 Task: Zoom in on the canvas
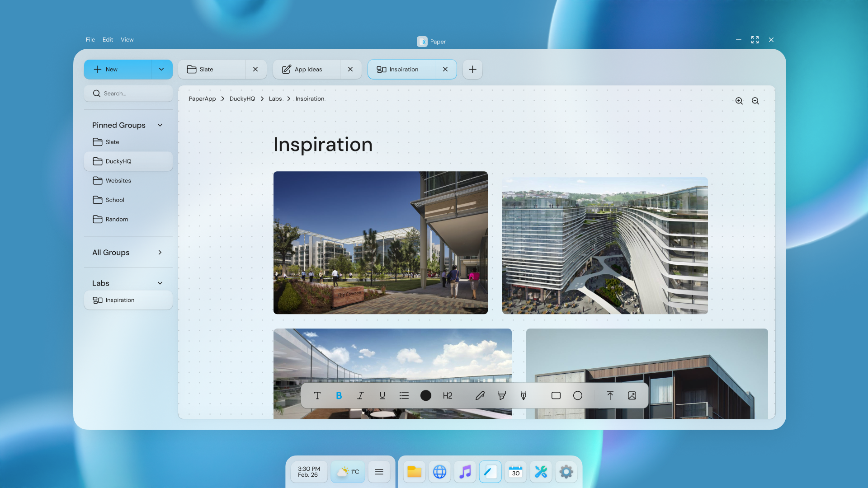click(739, 101)
